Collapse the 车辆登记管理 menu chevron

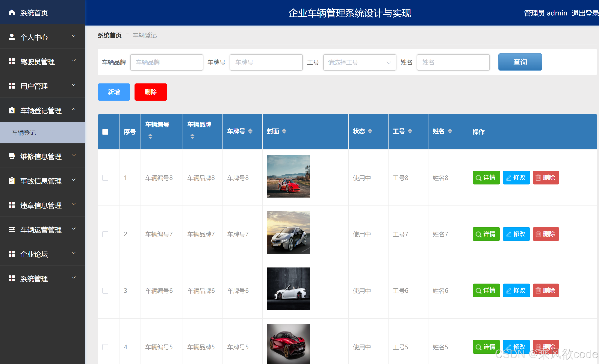tap(73, 110)
